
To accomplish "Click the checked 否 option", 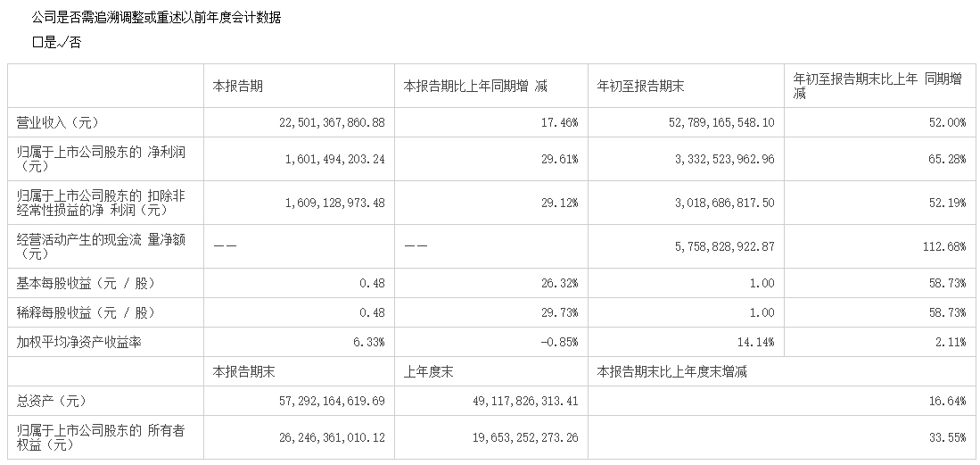I will pos(70,43).
